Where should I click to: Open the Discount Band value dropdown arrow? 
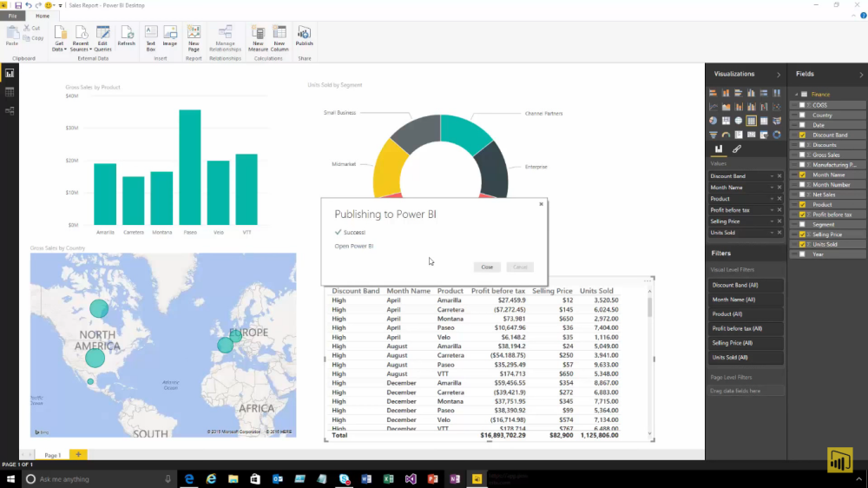[x=772, y=176]
